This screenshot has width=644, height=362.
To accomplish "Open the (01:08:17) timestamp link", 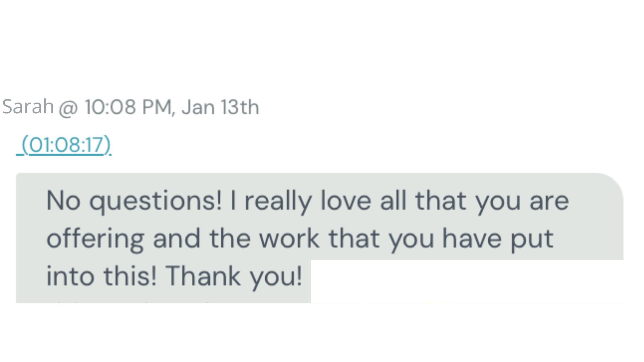I will click(66, 145).
